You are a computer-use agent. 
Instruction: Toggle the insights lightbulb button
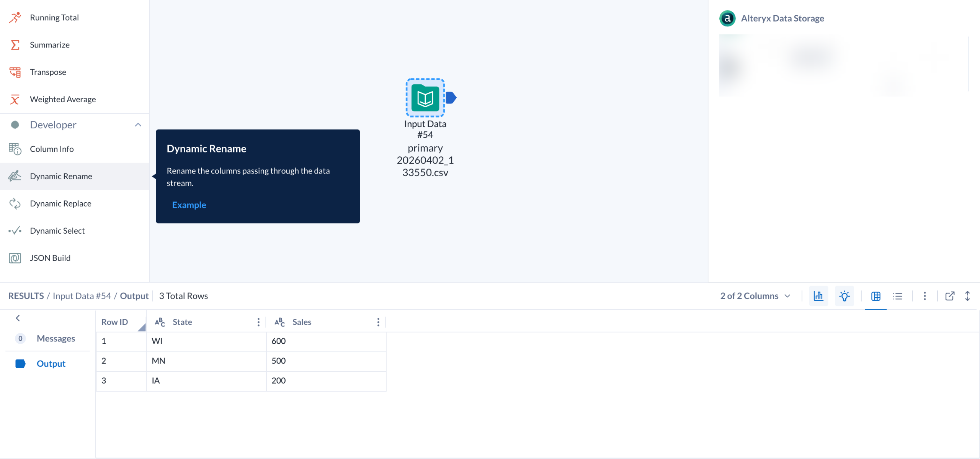point(844,296)
